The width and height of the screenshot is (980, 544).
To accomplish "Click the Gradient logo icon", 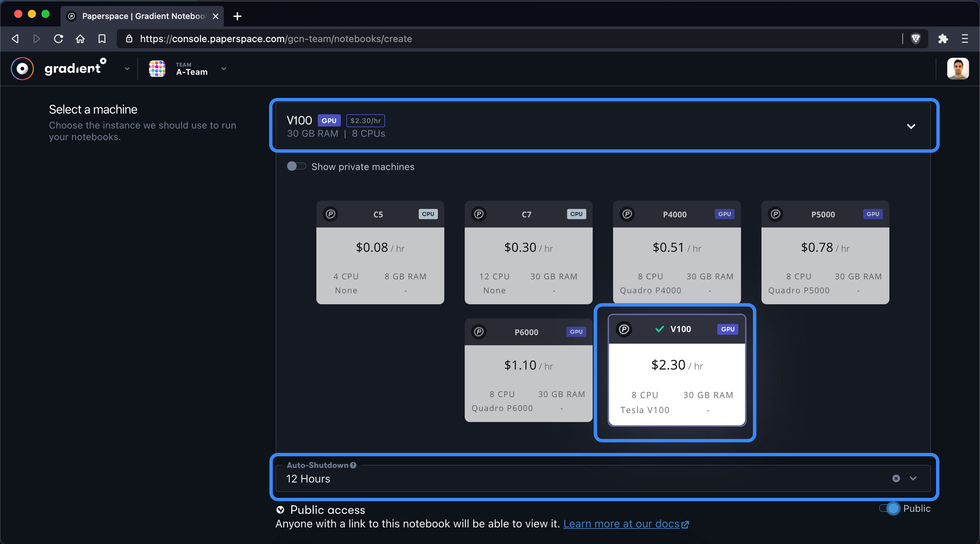I will [23, 69].
